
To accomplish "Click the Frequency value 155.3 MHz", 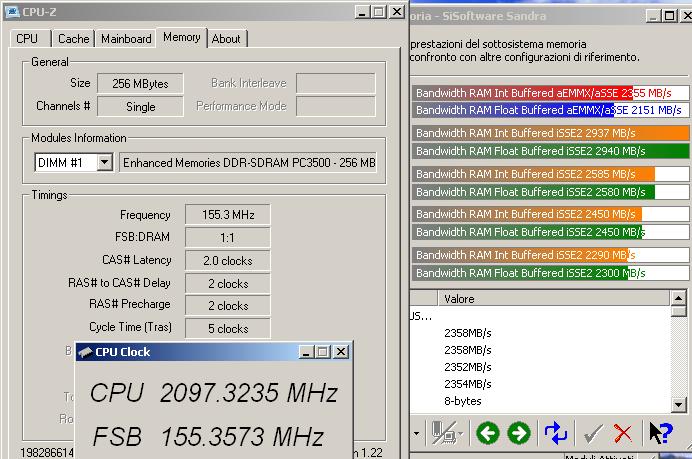I will click(x=228, y=214).
